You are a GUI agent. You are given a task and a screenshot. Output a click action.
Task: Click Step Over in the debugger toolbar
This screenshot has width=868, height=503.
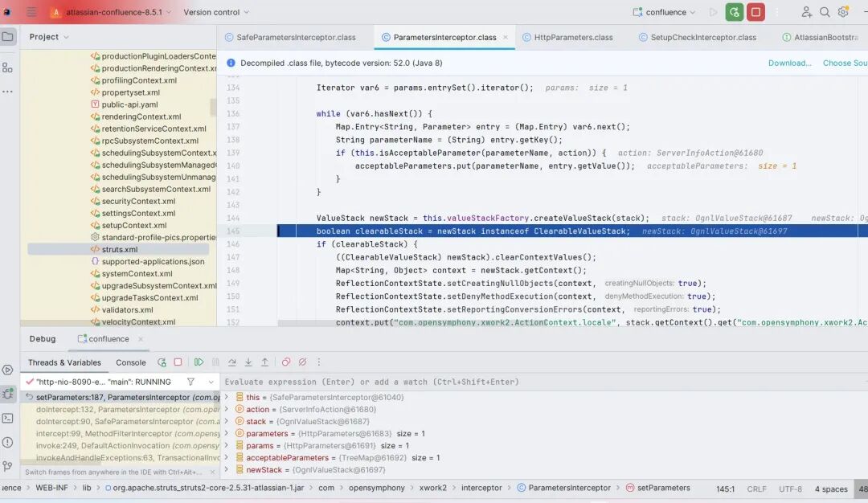click(x=232, y=362)
